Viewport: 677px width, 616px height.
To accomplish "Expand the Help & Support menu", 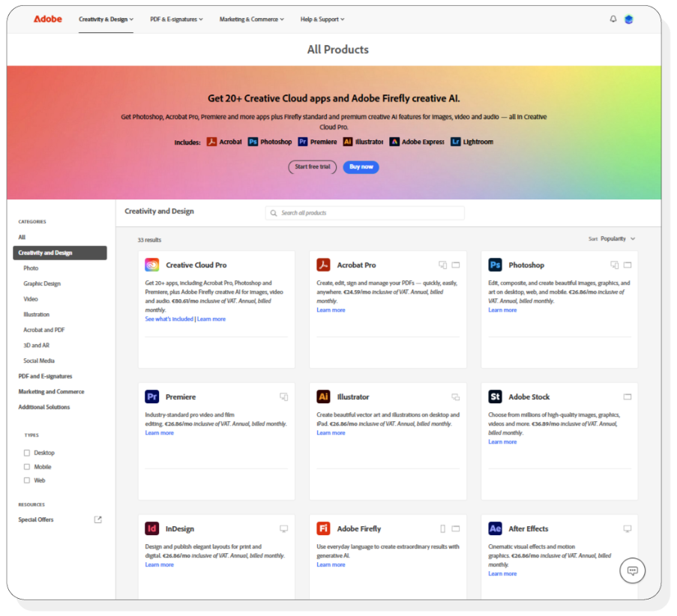I will point(322,19).
